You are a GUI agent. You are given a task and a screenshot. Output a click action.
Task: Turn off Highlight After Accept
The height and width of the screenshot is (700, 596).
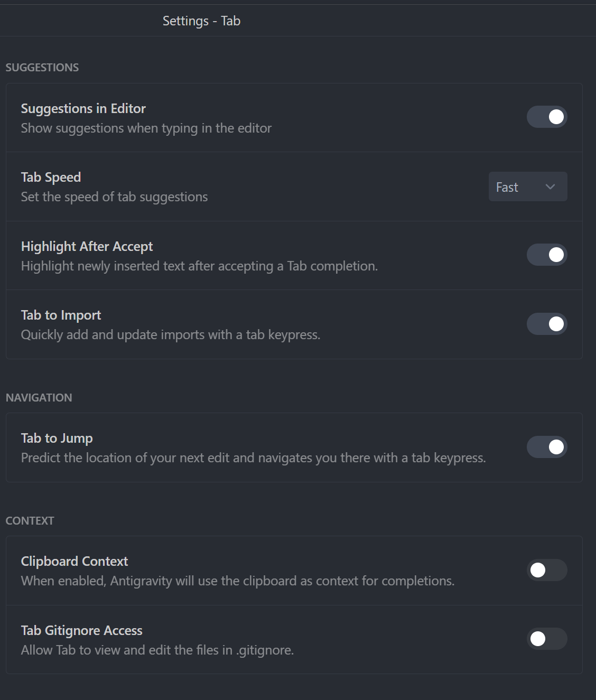coord(547,255)
